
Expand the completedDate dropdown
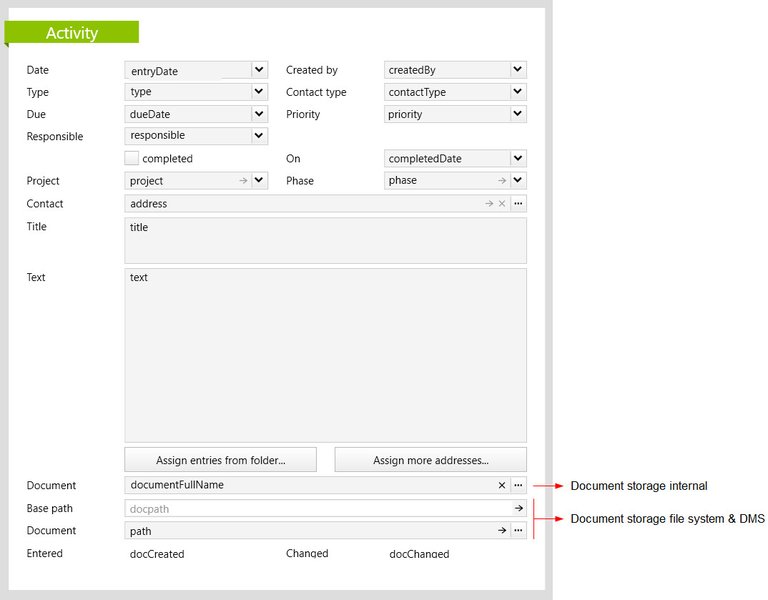tap(518, 158)
